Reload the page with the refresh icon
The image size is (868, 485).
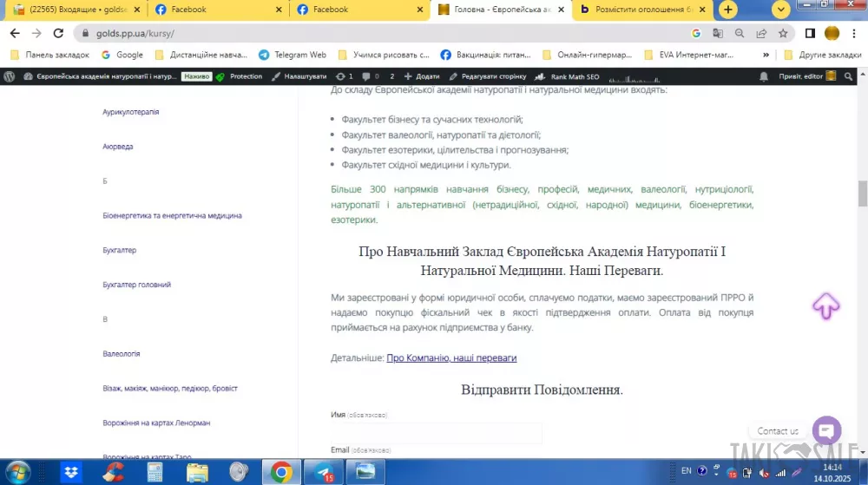58,33
